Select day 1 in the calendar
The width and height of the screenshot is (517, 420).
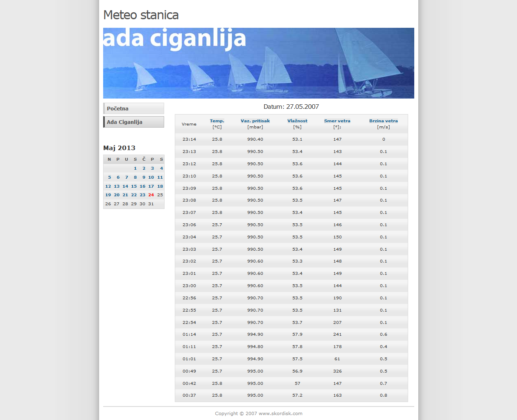coord(135,168)
